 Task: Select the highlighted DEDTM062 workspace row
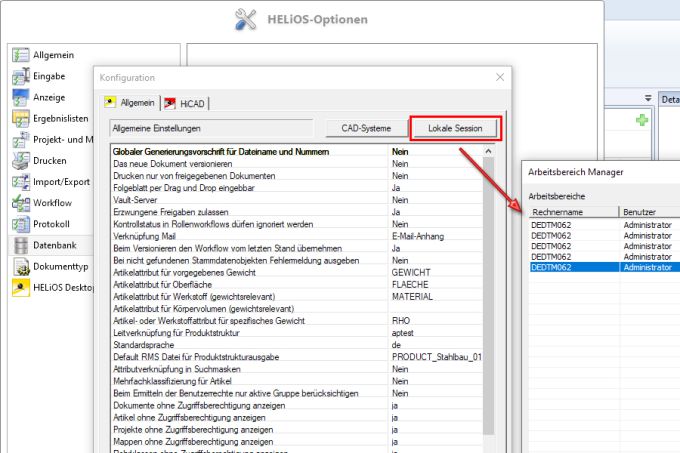click(605, 267)
